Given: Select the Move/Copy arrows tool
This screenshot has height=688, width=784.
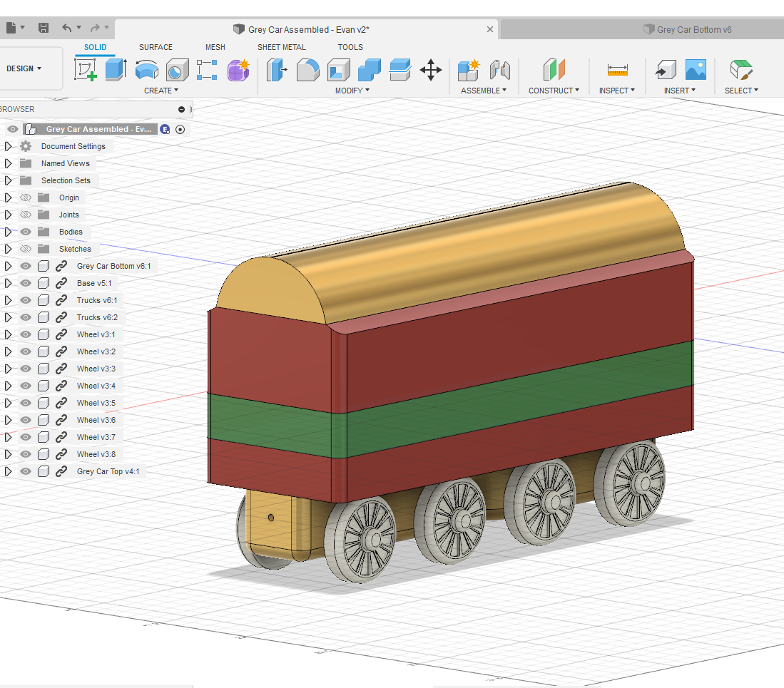Looking at the screenshot, I should [x=431, y=70].
